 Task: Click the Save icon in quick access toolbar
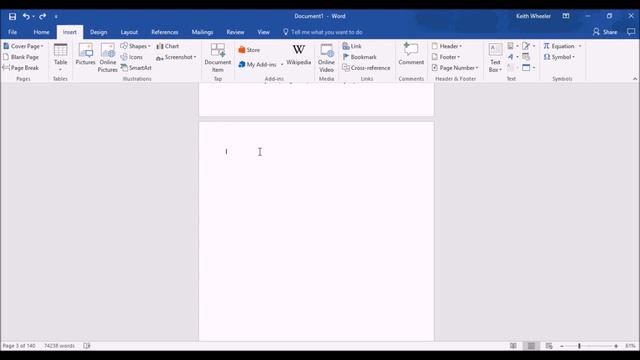click(x=12, y=16)
